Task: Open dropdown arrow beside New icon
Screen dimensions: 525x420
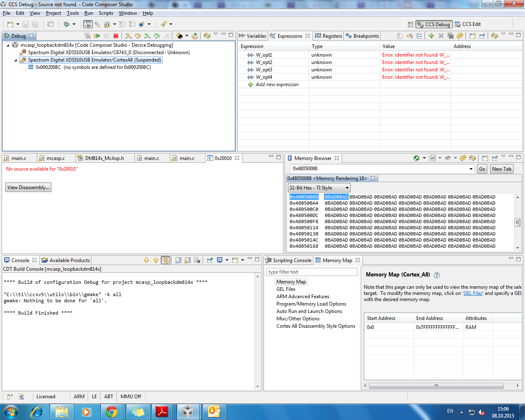Action: click(18, 25)
